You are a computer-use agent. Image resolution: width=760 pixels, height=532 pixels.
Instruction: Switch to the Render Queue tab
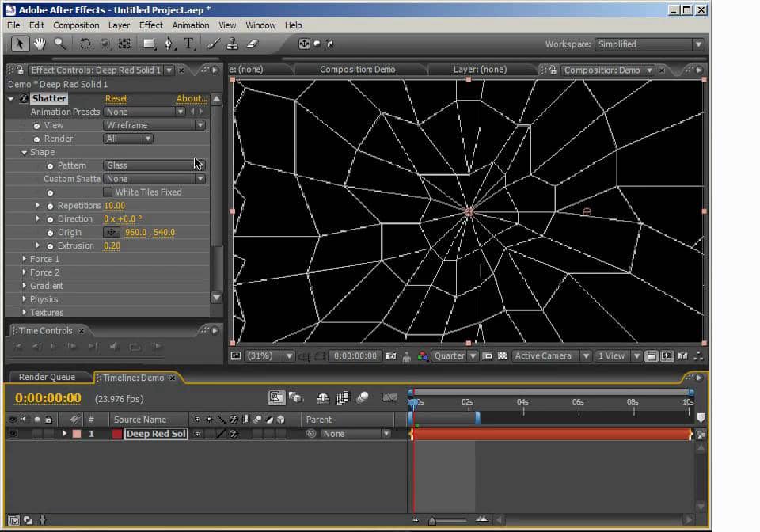47,378
